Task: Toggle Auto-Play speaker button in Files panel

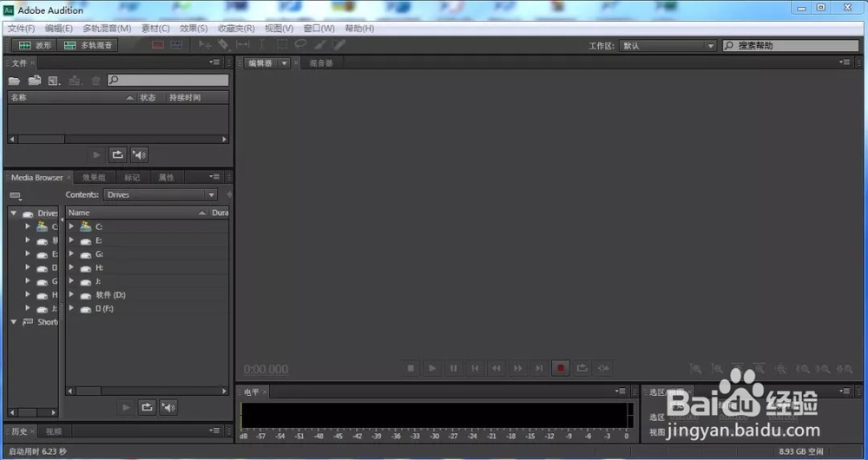Action: 139,155
